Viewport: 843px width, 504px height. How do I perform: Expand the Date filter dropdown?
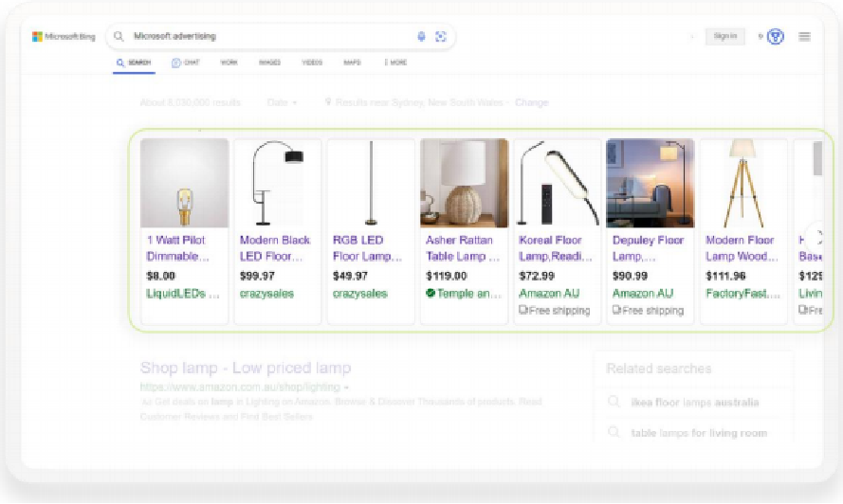coord(283,102)
